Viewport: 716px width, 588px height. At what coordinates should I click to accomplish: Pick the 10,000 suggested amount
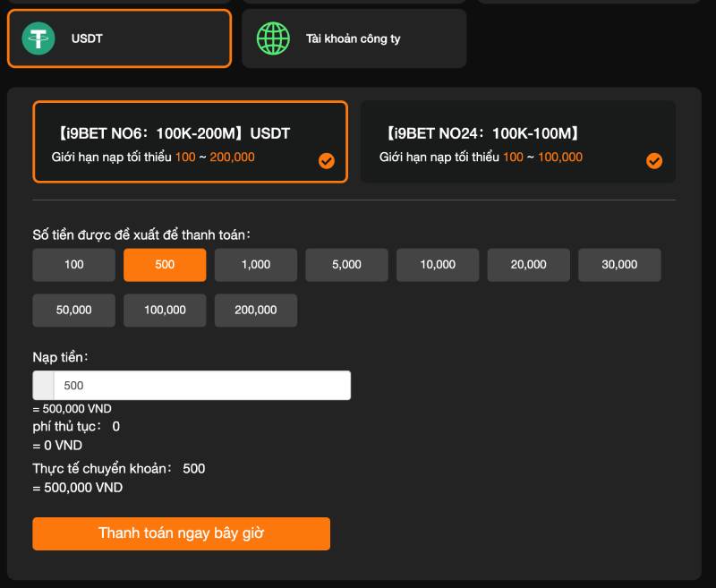[x=437, y=265]
